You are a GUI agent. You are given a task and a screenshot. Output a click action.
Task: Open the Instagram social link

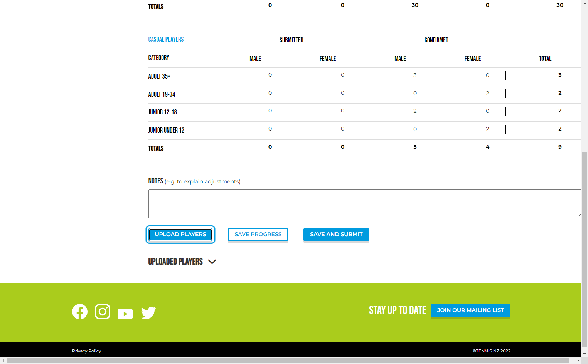tap(103, 312)
